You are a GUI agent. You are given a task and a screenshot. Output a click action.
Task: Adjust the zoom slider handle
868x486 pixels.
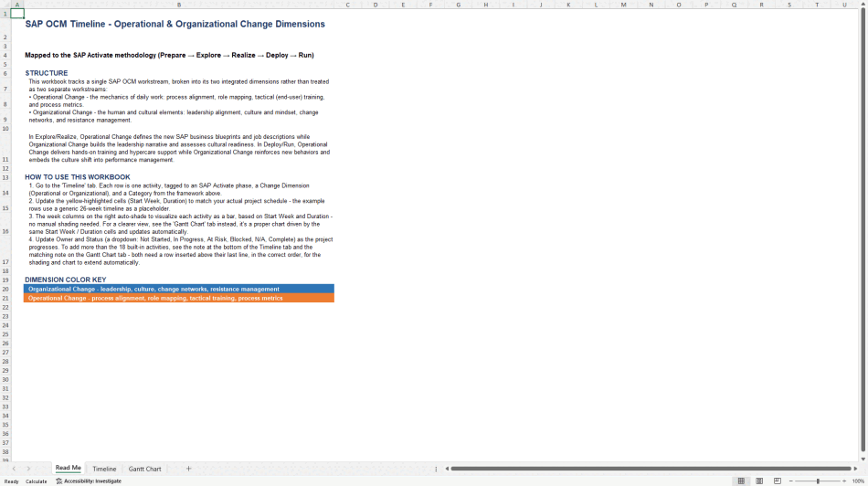click(818, 481)
